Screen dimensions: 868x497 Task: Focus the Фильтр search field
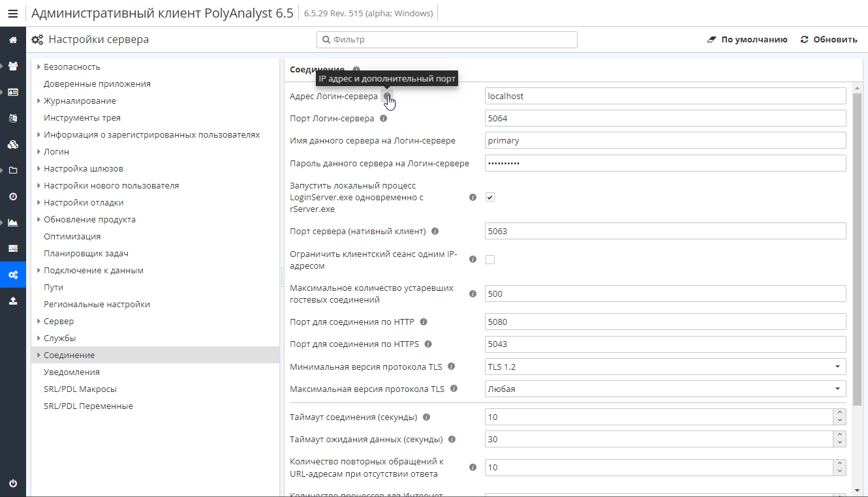pyautogui.click(x=447, y=40)
